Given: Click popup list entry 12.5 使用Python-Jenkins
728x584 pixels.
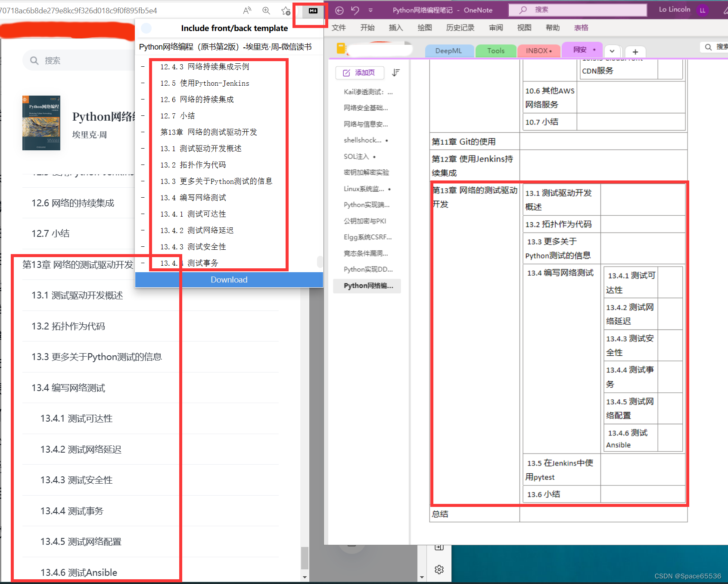Looking at the screenshot, I should pos(205,83).
